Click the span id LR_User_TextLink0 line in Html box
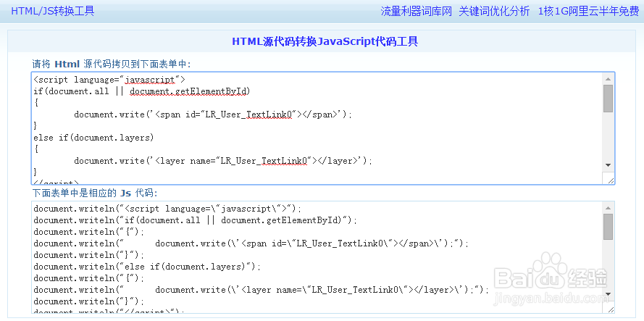This screenshot has width=644, height=321. [x=213, y=114]
